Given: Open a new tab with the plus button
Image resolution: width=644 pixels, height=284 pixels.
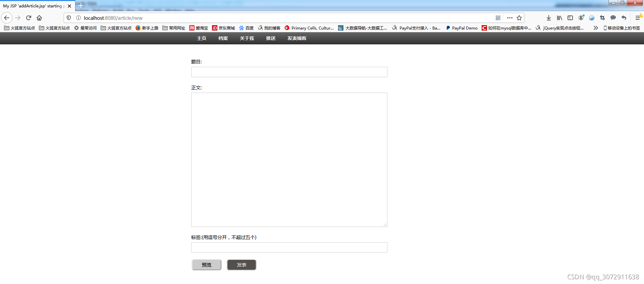Looking at the screenshot, I should click(x=81, y=5).
